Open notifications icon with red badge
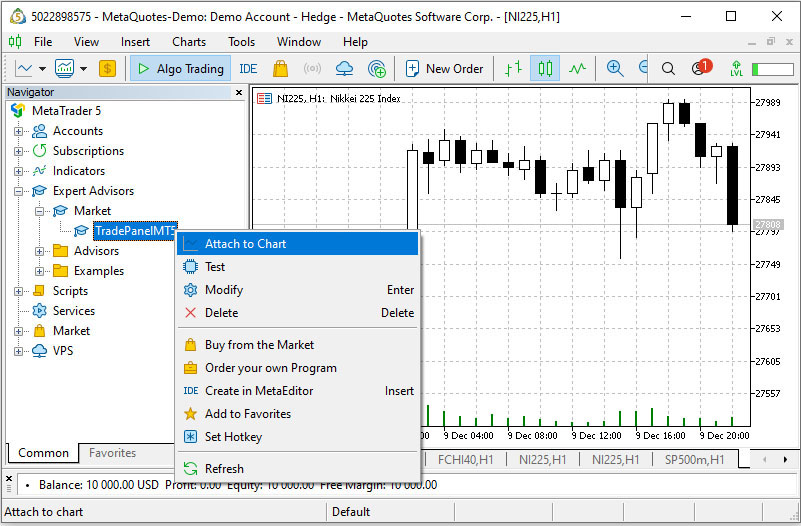801x526 pixels. 701,67
